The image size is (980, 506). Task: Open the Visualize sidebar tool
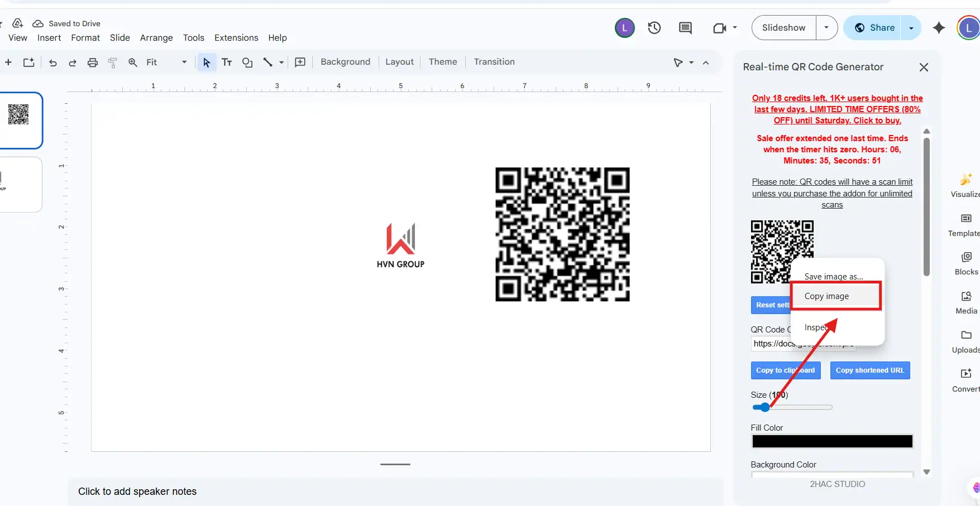(x=965, y=185)
